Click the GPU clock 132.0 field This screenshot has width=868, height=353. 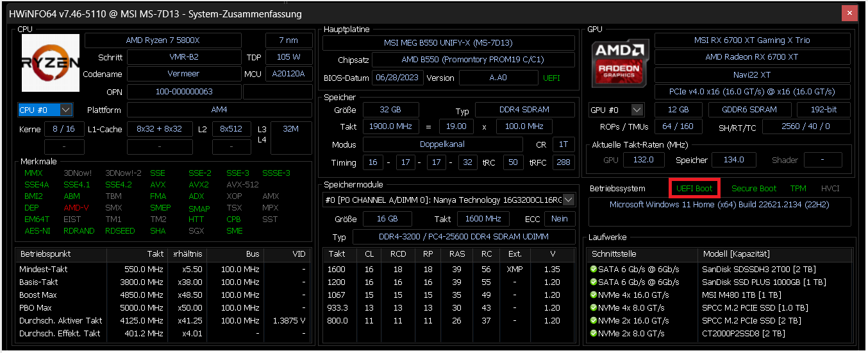pyautogui.click(x=643, y=160)
